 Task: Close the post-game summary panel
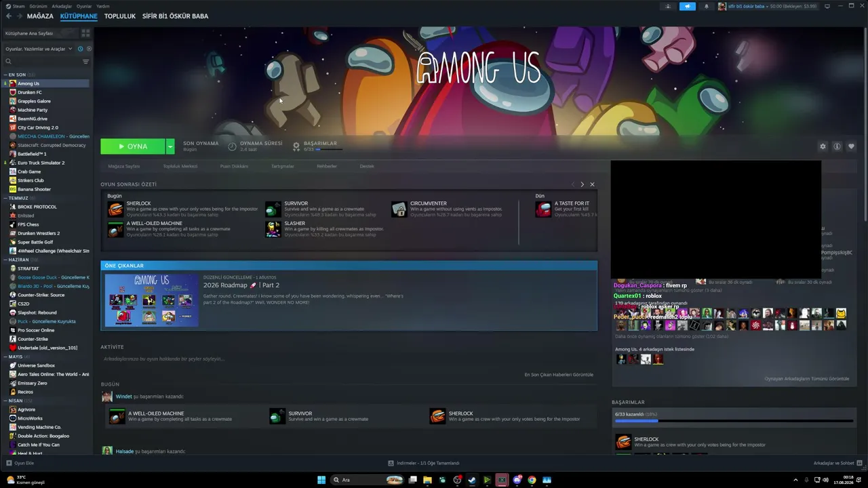click(592, 184)
